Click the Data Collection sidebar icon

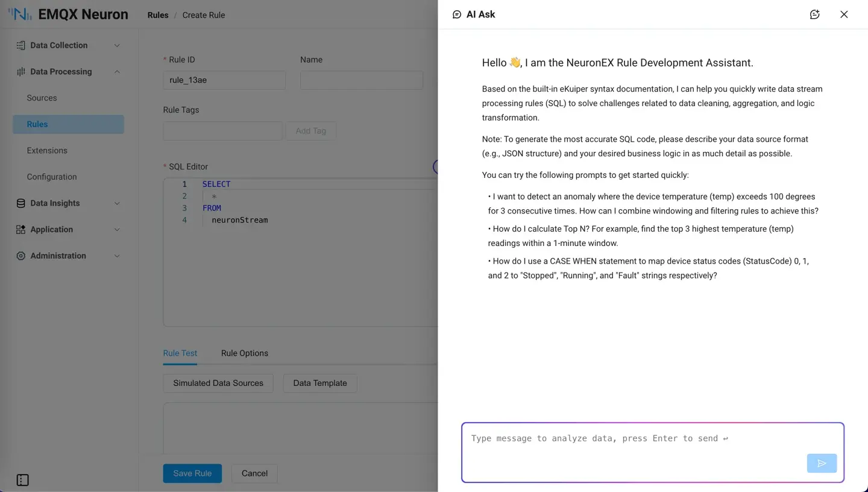20,45
